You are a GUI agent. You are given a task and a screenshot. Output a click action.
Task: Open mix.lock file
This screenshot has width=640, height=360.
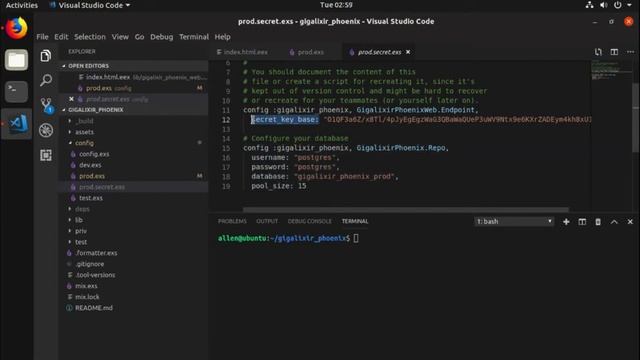tap(87, 297)
